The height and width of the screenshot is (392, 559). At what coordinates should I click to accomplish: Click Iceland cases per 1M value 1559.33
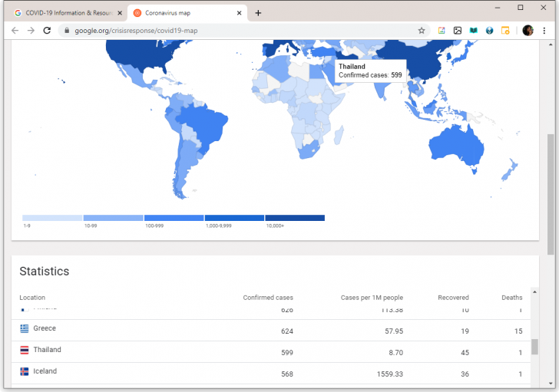coord(389,374)
